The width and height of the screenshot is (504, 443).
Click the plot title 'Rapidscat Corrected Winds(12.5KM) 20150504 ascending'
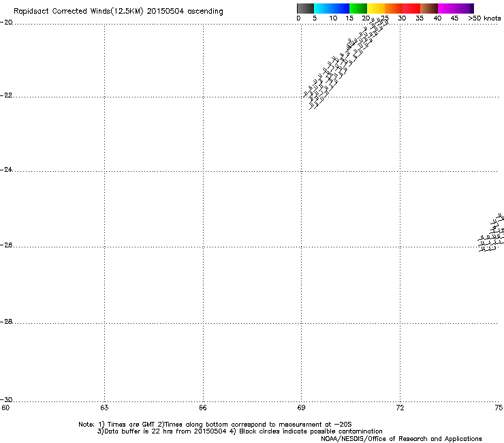point(119,12)
